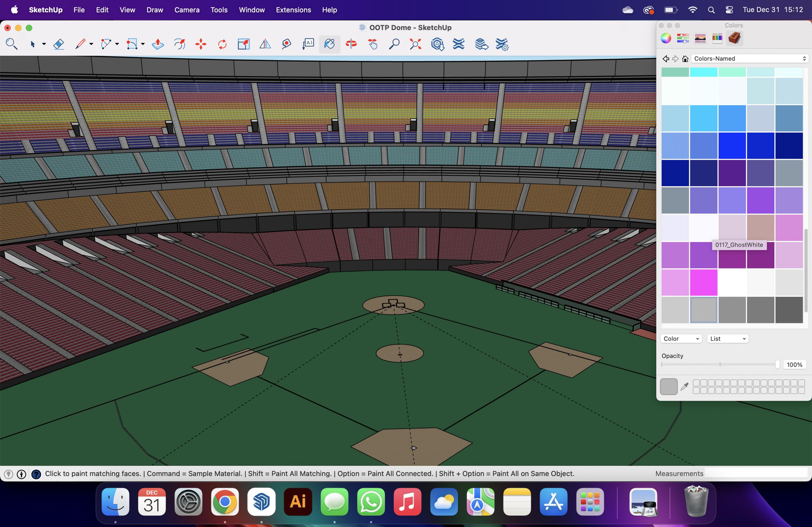The height and width of the screenshot is (527, 812).
Task: Open the List dropdown in Colors panel
Action: 727,339
